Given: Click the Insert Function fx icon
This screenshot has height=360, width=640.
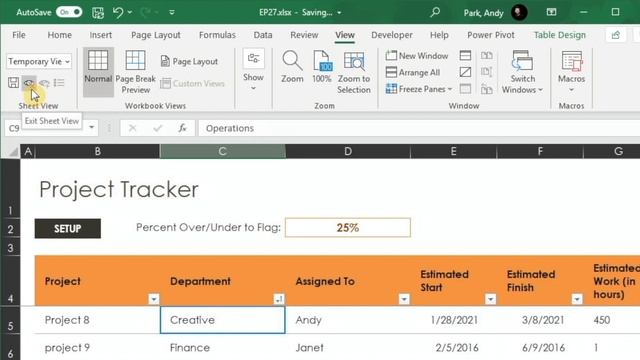Looking at the screenshot, I should point(182,128).
